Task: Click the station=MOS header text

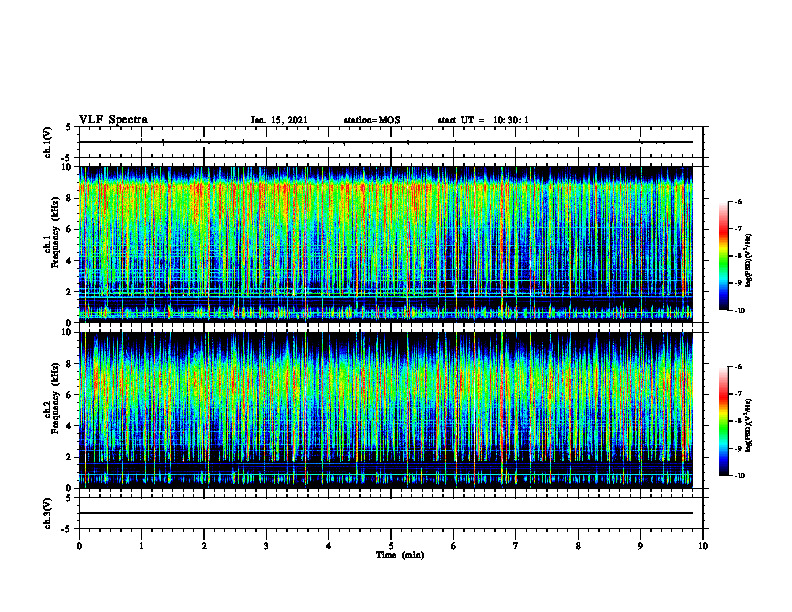Action: coord(372,120)
